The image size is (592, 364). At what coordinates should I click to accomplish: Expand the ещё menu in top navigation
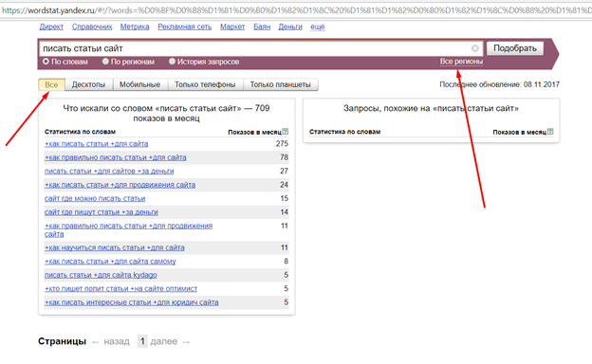pyautogui.click(x=318, y=27)
